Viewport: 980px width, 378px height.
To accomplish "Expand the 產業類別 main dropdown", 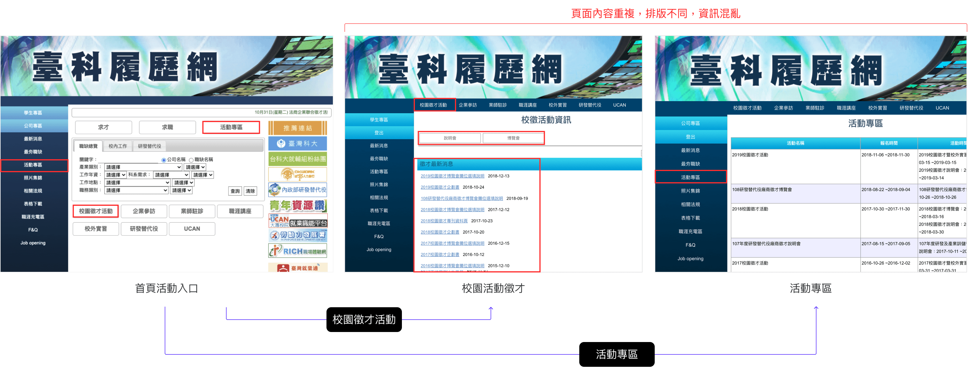I will (143, 167).
